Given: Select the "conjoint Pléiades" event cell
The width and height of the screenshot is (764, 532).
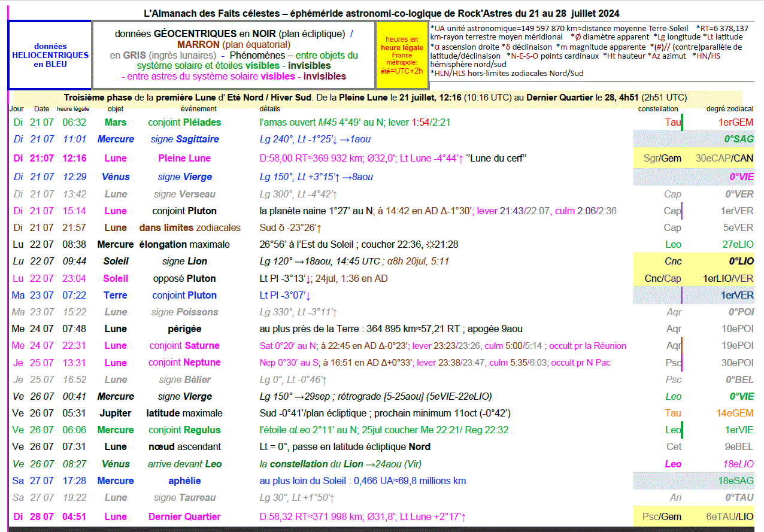Looking at the screenshot, I should (x=184, y=122).
